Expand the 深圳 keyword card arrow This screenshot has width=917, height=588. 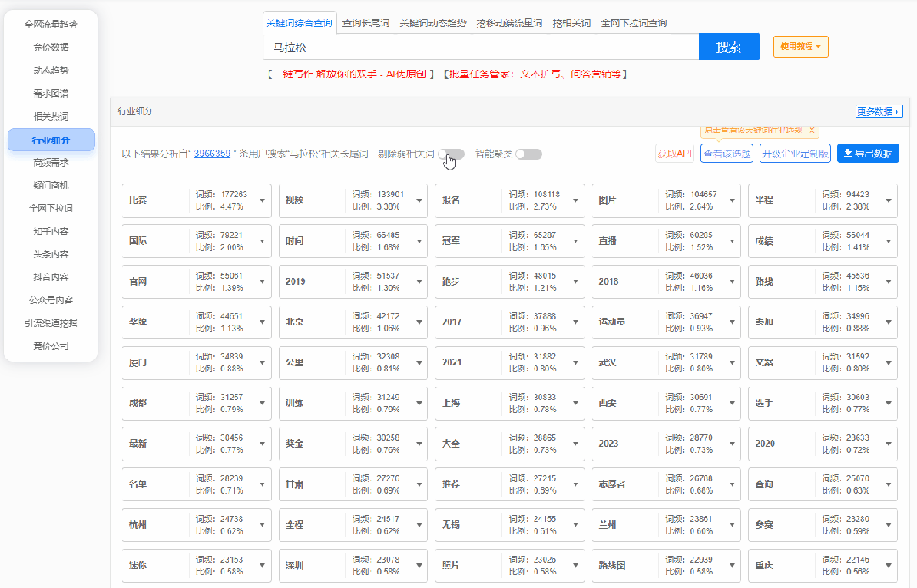pos(419,566)
